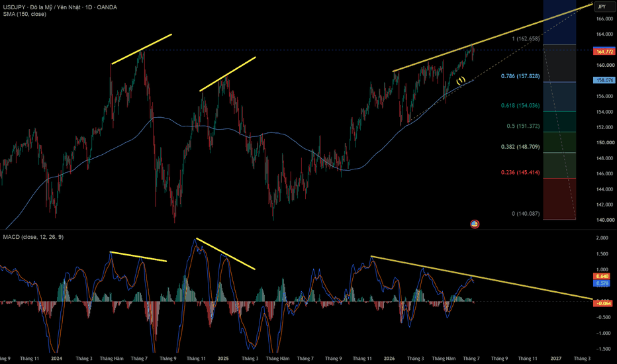
Task: Select the SMA (150, close) indicator legend
Action: (24, 14)
